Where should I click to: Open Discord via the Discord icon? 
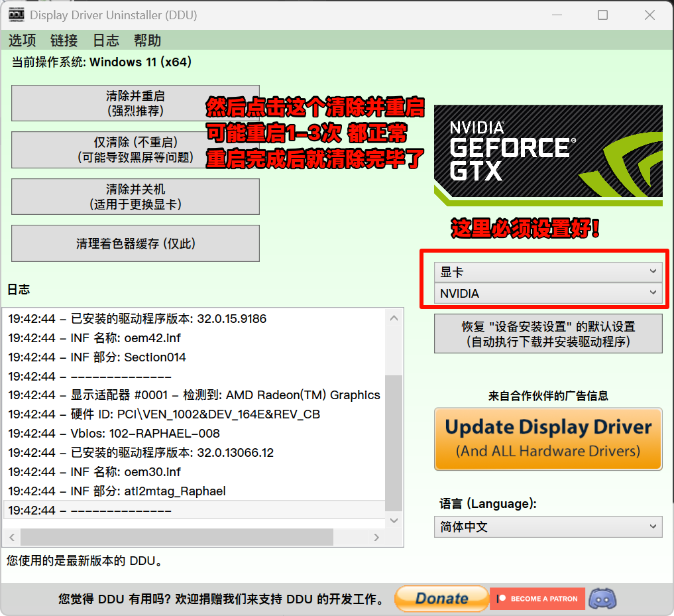[602, 599]
